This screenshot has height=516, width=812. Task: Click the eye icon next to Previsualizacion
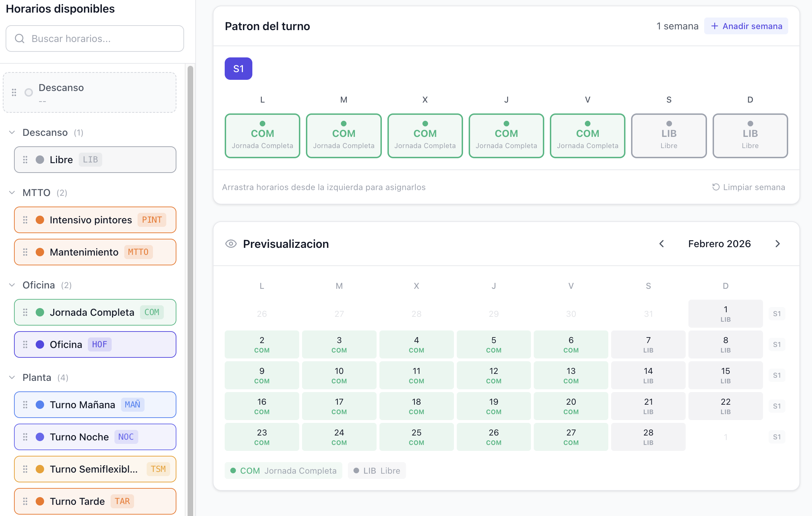click(x=231, y=244)
